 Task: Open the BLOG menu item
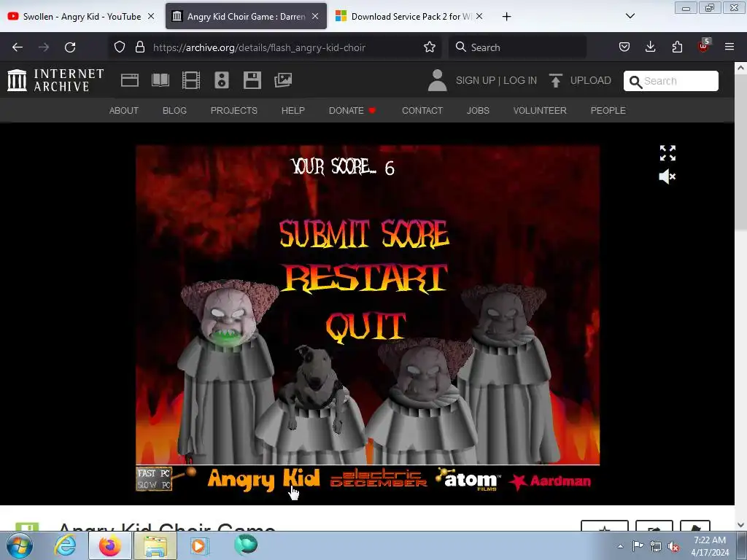[x=174, y=111]
